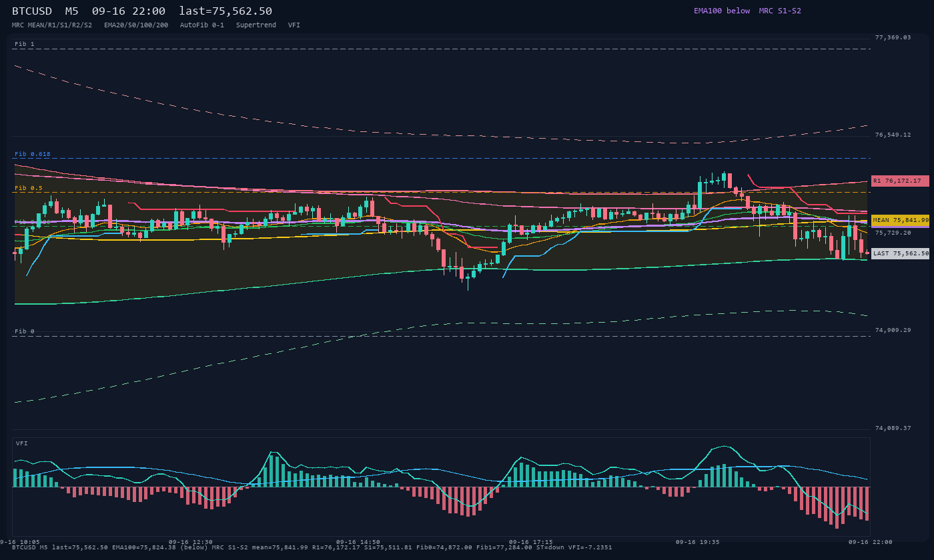Click Fib1=77,284.00 in the bottom status line
934x560 pixels.
504,547
